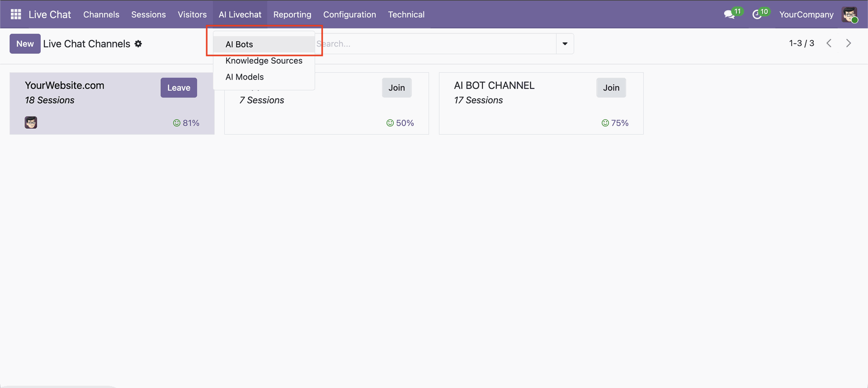Leave the YourWebsite.com channel
The image size is (868, 388).
pos(179,88)
